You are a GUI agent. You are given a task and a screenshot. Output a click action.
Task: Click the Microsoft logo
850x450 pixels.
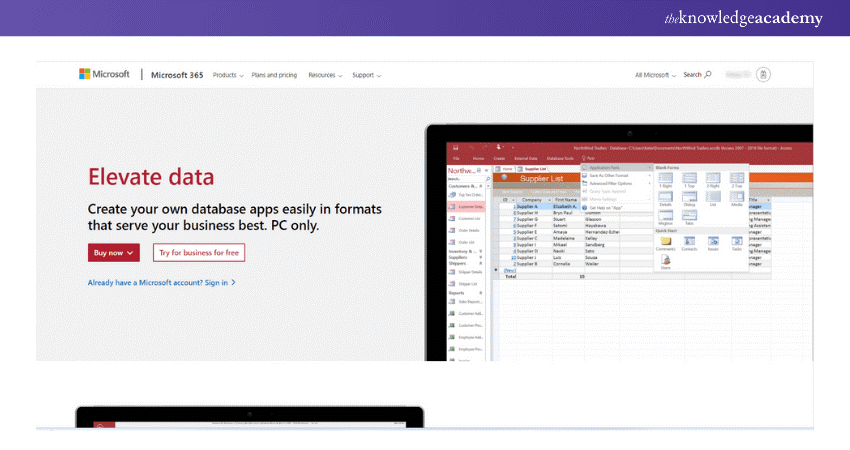point(104,75)
